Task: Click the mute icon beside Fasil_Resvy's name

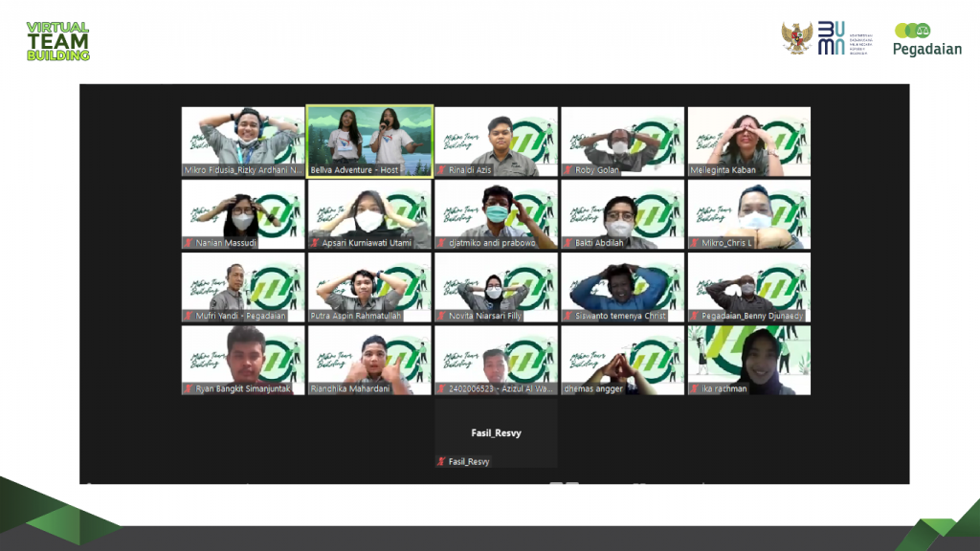Action: pos(443,462)
